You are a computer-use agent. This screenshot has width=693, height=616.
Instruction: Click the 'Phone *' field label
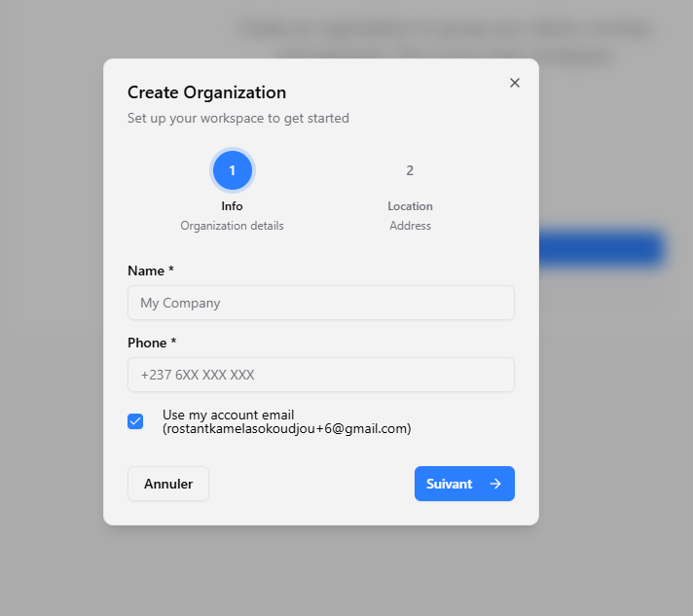[152, 343]
